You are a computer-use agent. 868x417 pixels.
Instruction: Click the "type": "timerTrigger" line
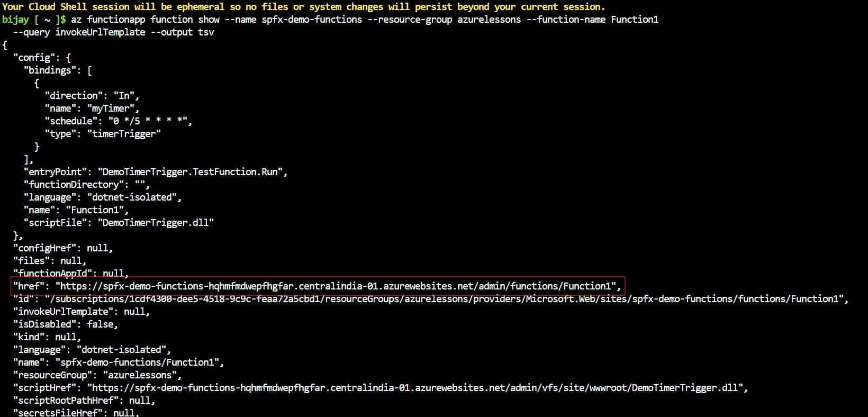tap(103, 134)
